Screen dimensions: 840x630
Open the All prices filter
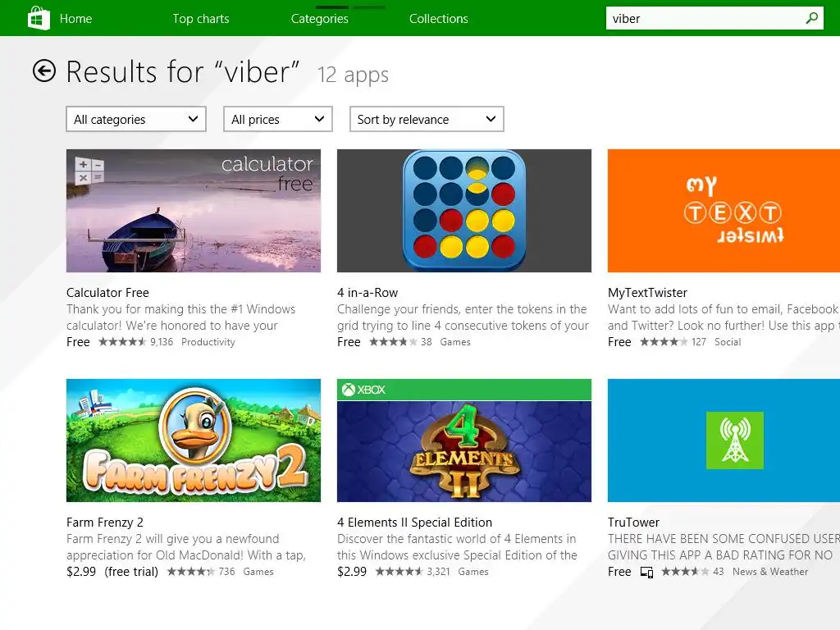coord(278,119)
